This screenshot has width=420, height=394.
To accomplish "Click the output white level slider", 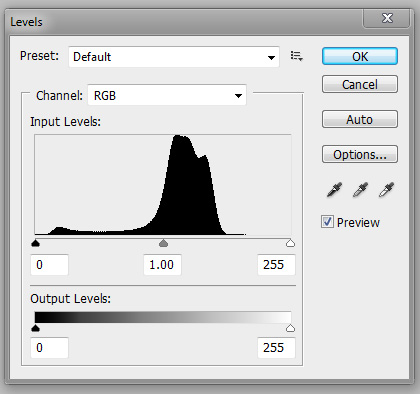I will click(x=290, y=328).
